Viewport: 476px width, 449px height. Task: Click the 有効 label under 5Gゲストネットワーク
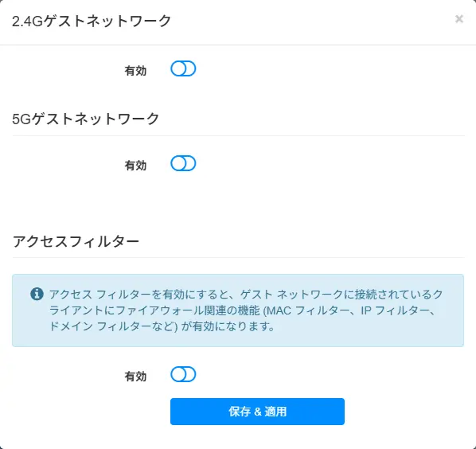pos(135,166)
